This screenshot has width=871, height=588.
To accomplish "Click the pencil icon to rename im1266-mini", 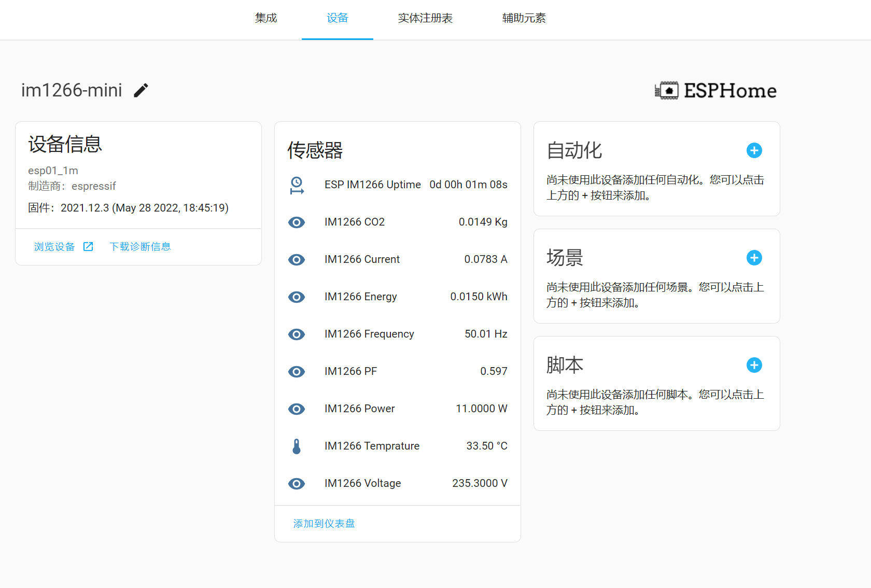I will click(x=141, y=90).
